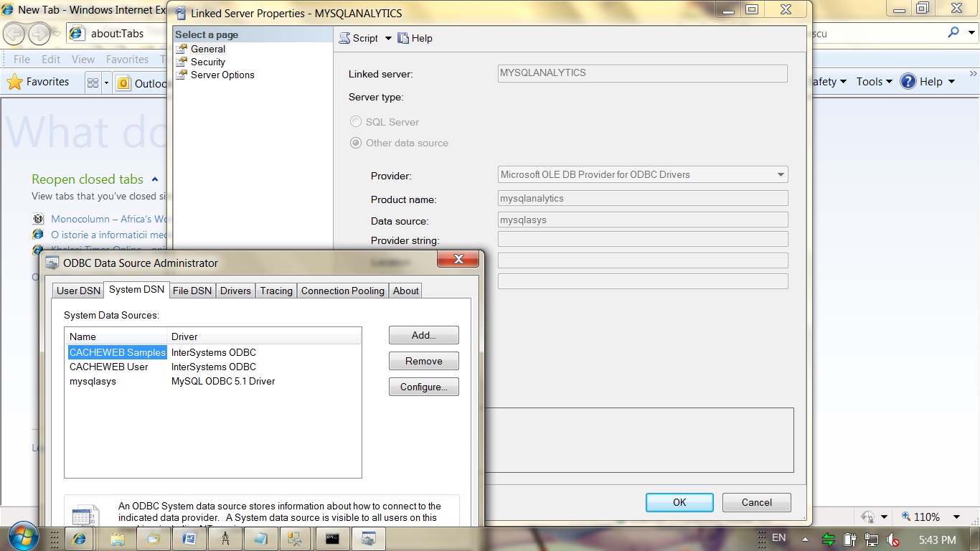The width and height of the screenshot is (980, 551).
Task: Click the Configure... button in ODBC Administrator
Action: coord(424,387)
